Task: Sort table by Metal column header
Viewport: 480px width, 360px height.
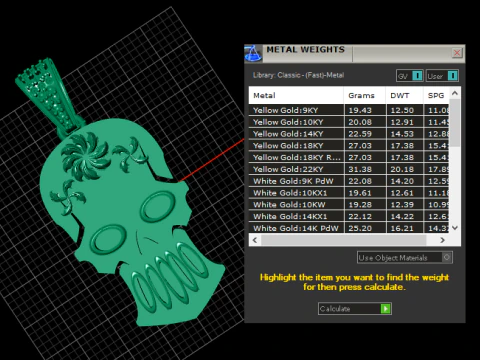Action: 296,95
